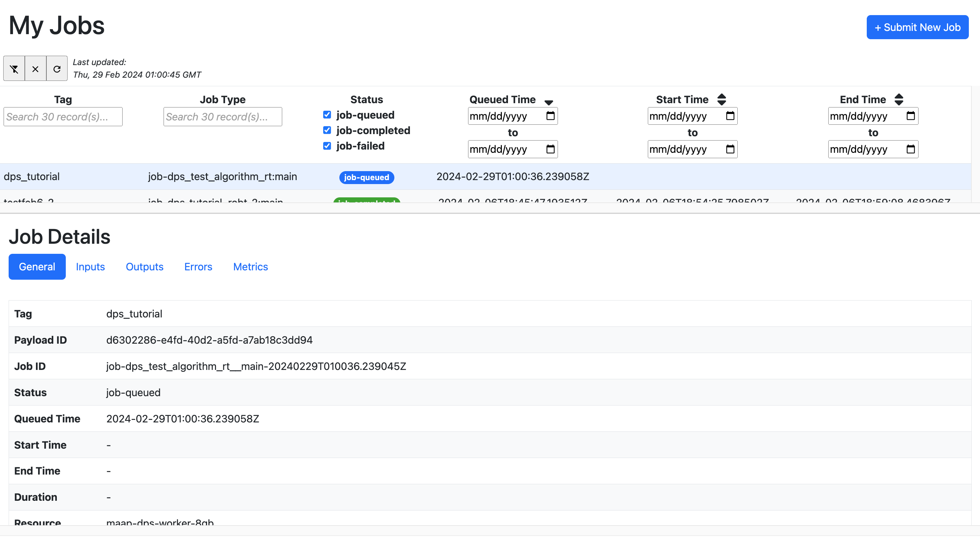Viewport: 980px width, 545px height.
Task: Open calendar for Queued Time to date
Action: [x=550, y=149]
